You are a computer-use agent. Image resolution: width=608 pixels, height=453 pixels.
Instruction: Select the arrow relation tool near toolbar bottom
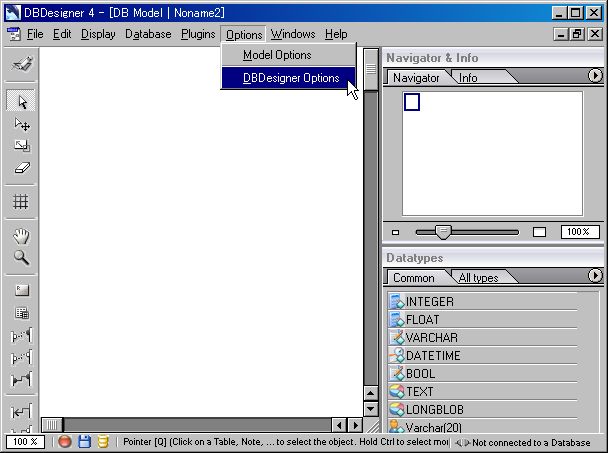[x=21, y=411]
